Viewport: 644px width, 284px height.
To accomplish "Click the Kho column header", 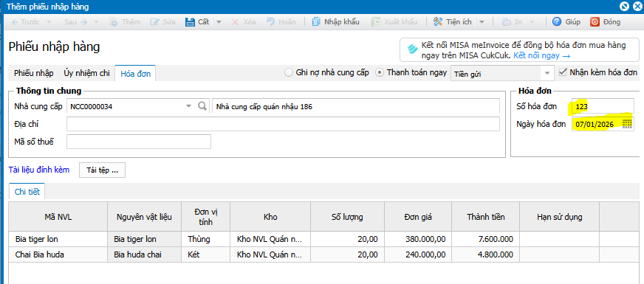I will 270,217.
